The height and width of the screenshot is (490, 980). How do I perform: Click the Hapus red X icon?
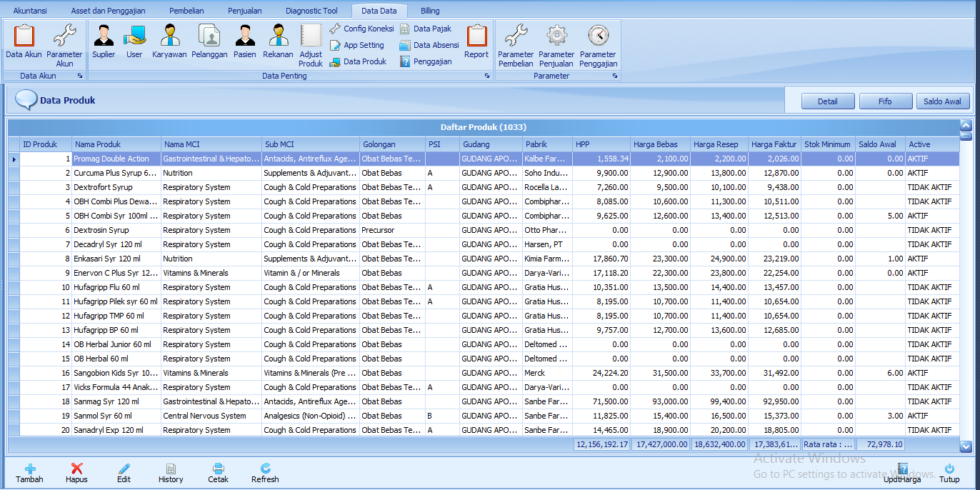click(x=76, y=469)
